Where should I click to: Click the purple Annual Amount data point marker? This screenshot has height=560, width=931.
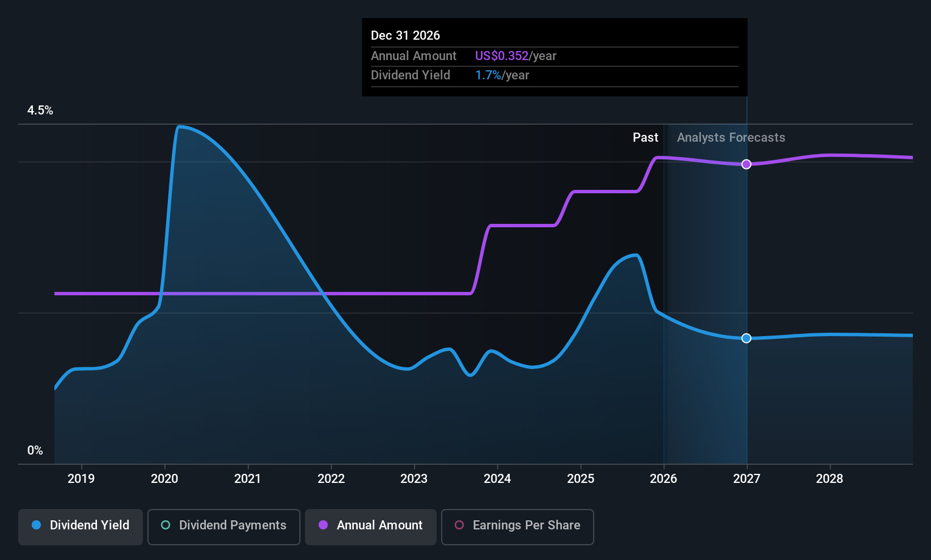click(746, 164)
